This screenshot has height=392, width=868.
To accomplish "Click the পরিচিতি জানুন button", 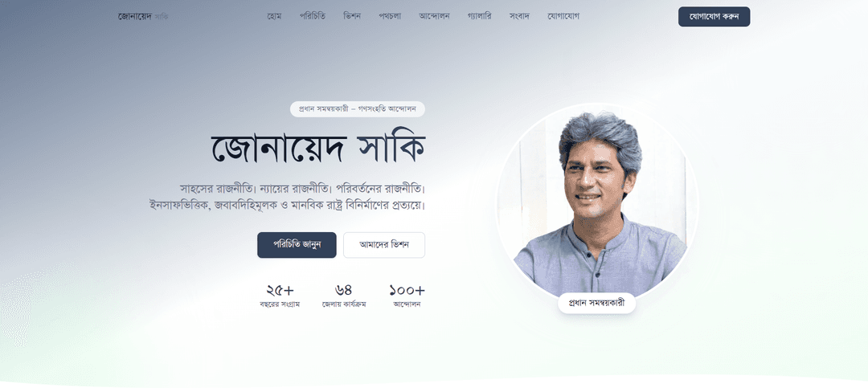I will tap(297, 245).
